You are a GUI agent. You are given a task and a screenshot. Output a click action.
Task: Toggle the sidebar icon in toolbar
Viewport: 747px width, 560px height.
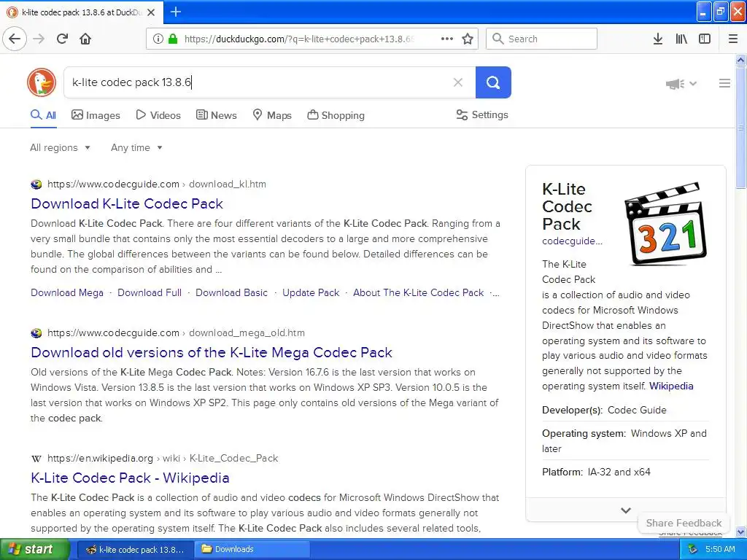click(705, 39)
